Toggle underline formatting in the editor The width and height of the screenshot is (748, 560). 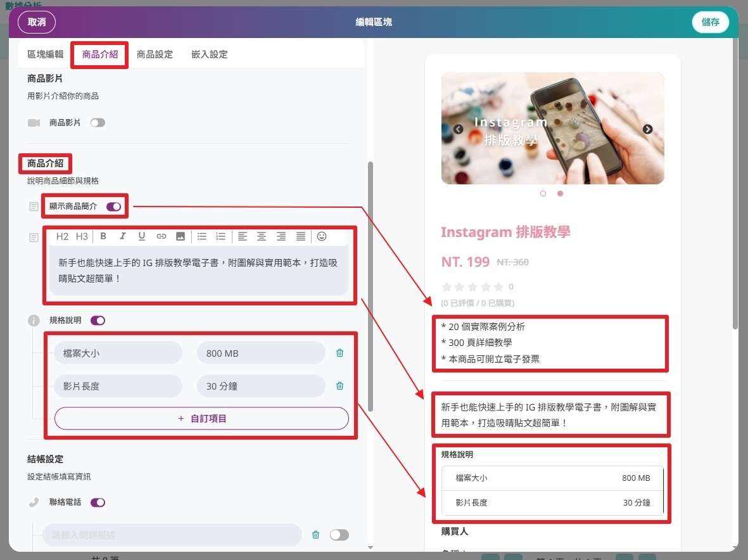coord(142,236)
